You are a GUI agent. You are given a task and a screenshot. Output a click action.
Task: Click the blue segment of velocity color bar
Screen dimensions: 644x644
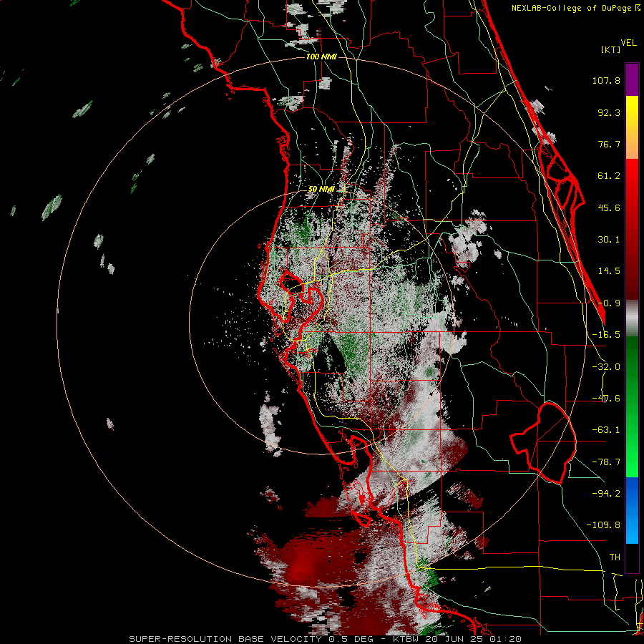pyautogui.click(x=632, y=510)
